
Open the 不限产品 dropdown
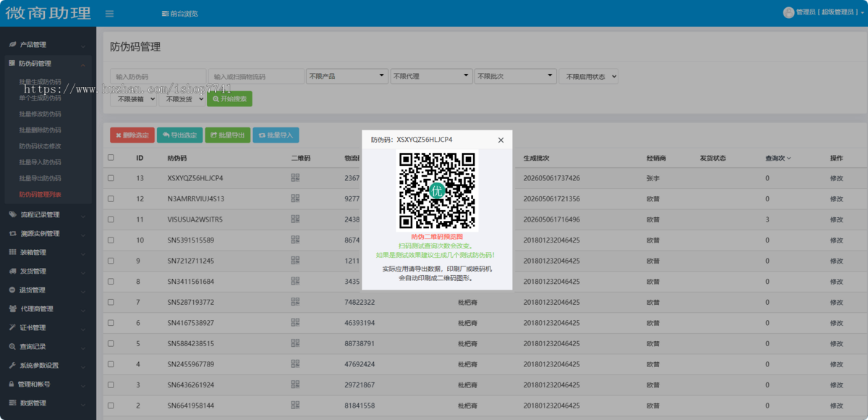[x=347, y=76]
